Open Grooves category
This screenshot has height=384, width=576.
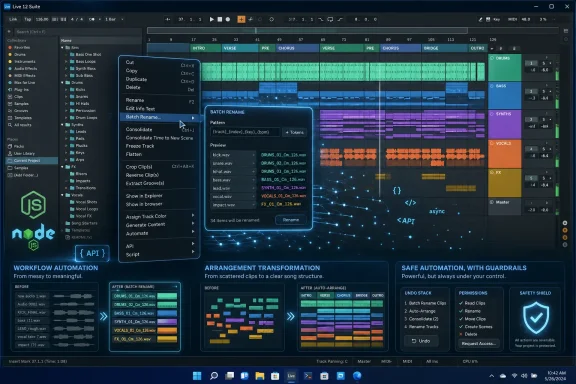coord(21,111)
